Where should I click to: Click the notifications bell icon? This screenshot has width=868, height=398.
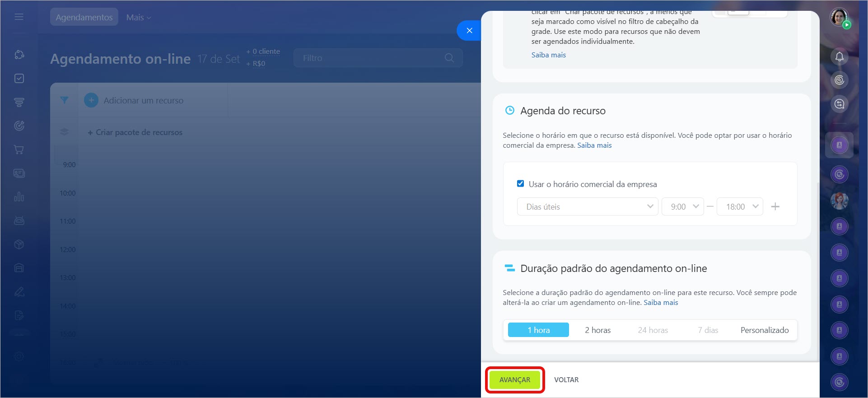(839, 56)
